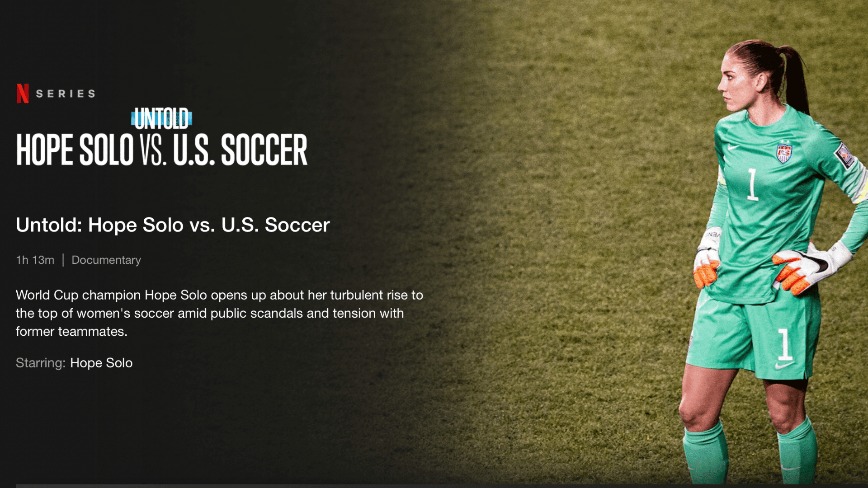Click the SERIES label beside Netflix logo
This screenshot has height=488, width=868.
point(66,94)
